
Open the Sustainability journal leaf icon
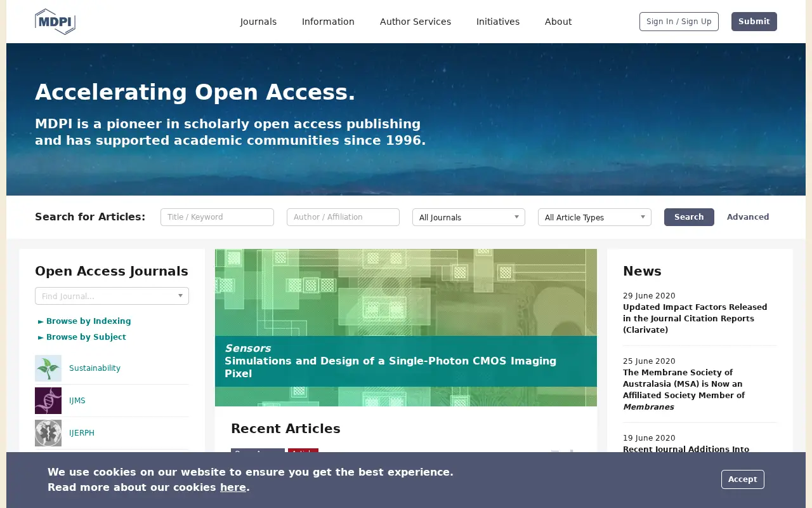coord(48,368)
